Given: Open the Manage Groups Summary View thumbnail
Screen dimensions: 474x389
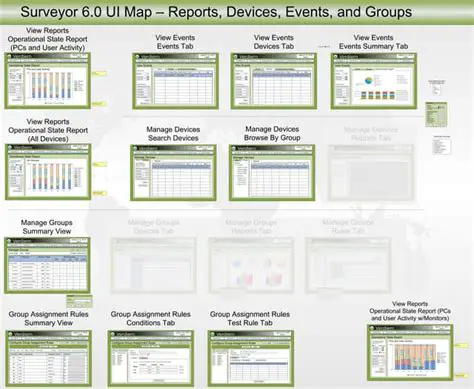Looking at the screenshot, I should (x=47, y=265).
